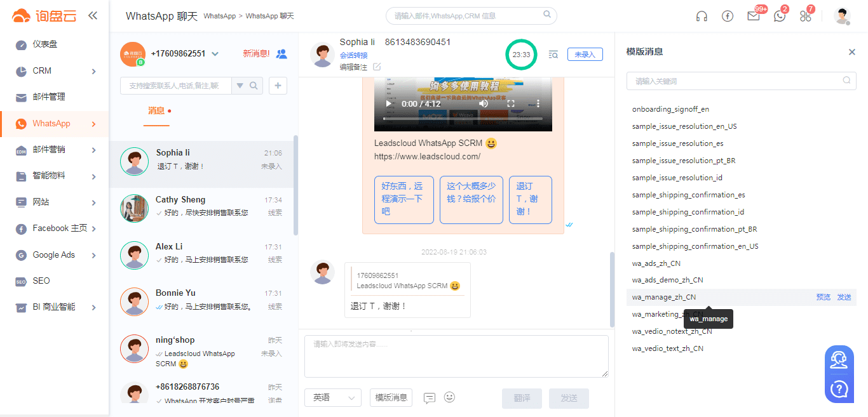Play the tutorial video

(388, 103)
